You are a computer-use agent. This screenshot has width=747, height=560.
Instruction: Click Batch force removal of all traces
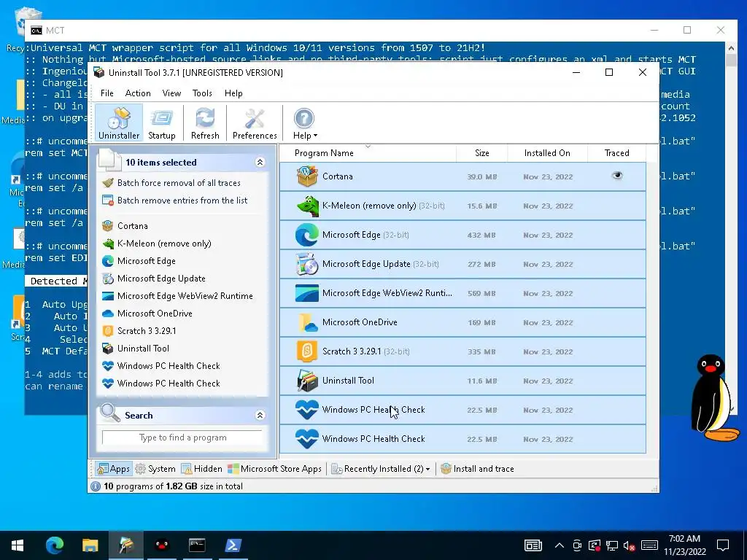point(179,183)
